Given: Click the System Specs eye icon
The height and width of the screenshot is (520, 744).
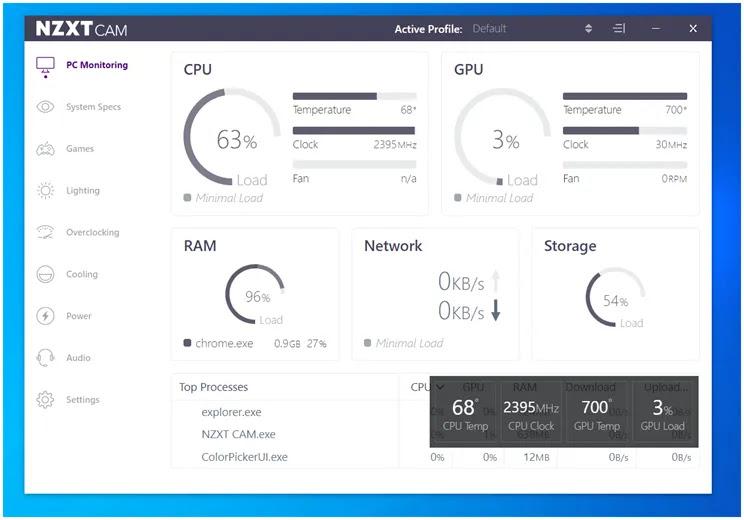Looking at the screenshot, I should [46, 107].
